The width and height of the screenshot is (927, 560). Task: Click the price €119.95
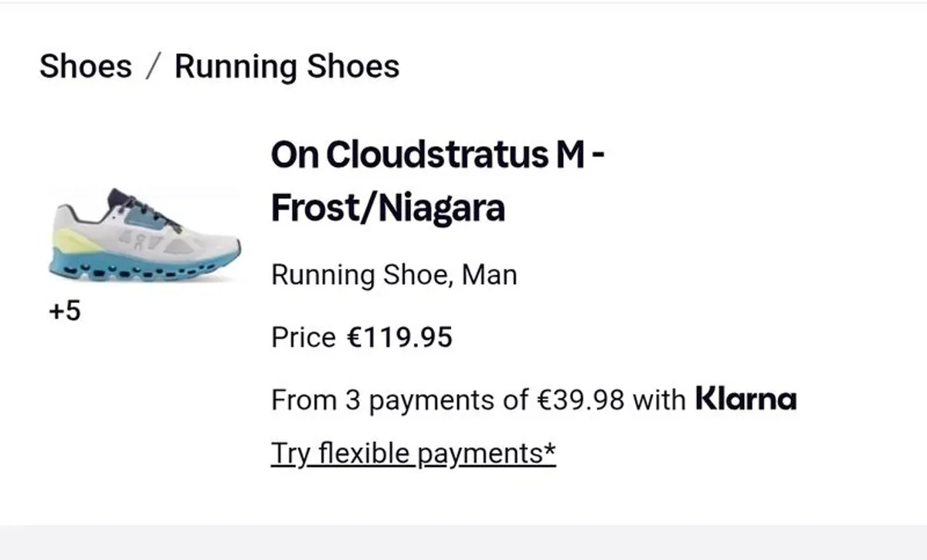point(399,337)
